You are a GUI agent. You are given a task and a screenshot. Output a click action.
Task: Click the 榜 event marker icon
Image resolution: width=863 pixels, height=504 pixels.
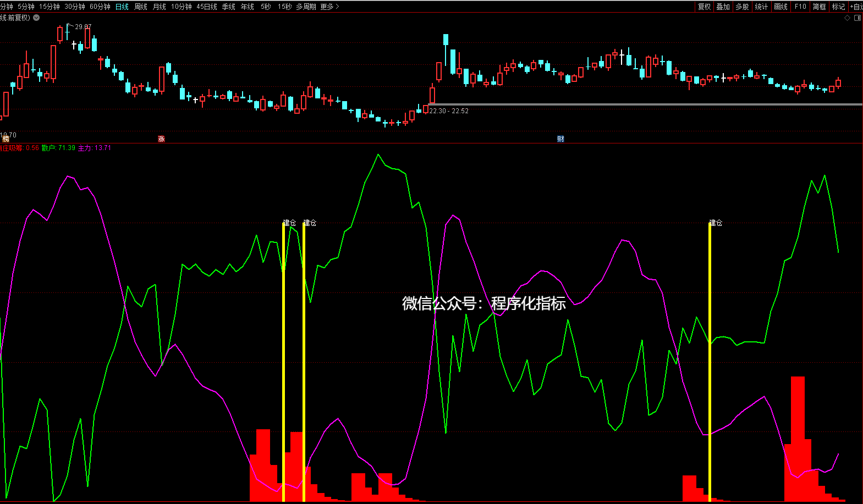(6, 139)
